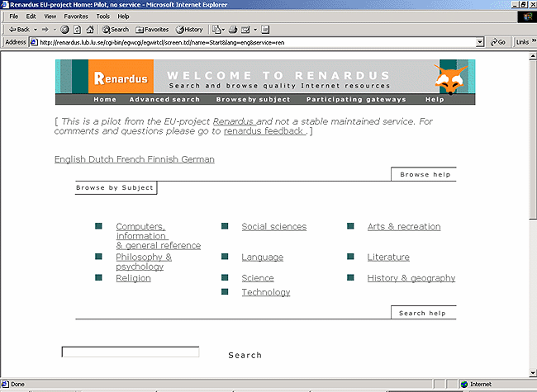
Task: Click the page icon in address bar
Action: click(x=34, y=42)
